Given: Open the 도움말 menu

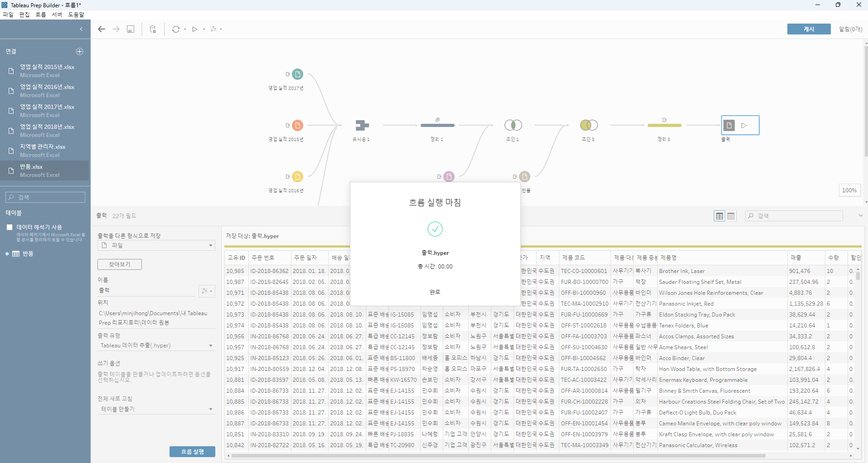Looking at the screenshot, I should [x=76, y=15].
